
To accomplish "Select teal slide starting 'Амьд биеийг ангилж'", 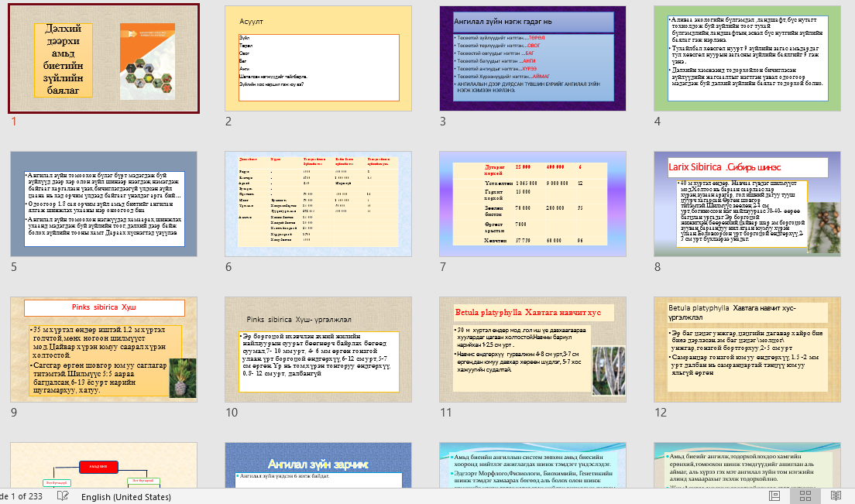I will (x=747, y=465).
